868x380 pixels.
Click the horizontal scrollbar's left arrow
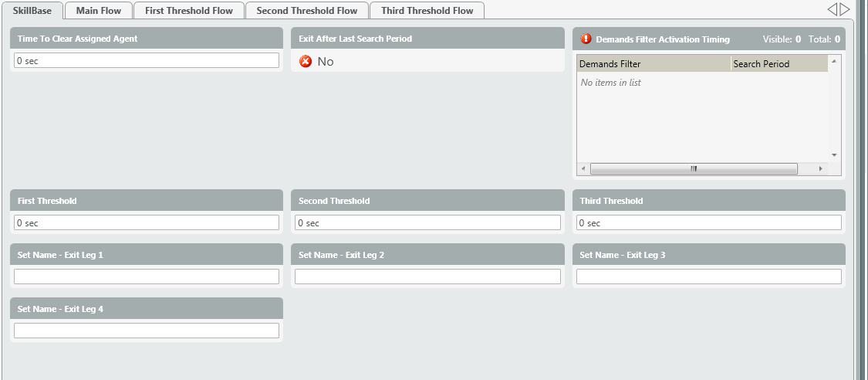[583, 168]
